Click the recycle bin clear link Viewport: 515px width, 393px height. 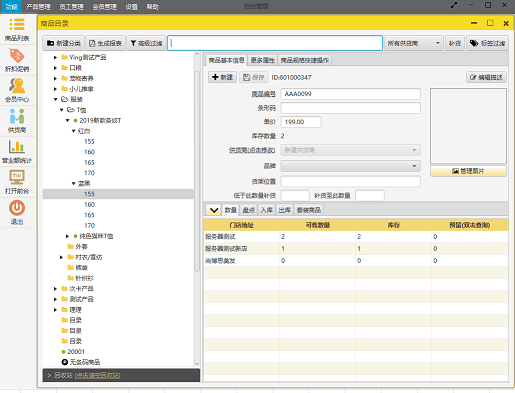97,375
